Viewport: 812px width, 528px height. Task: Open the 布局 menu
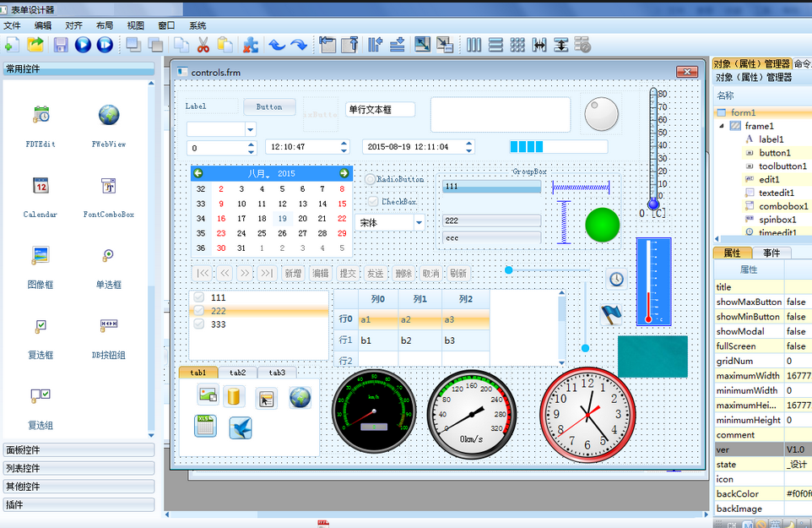point(105,25)
